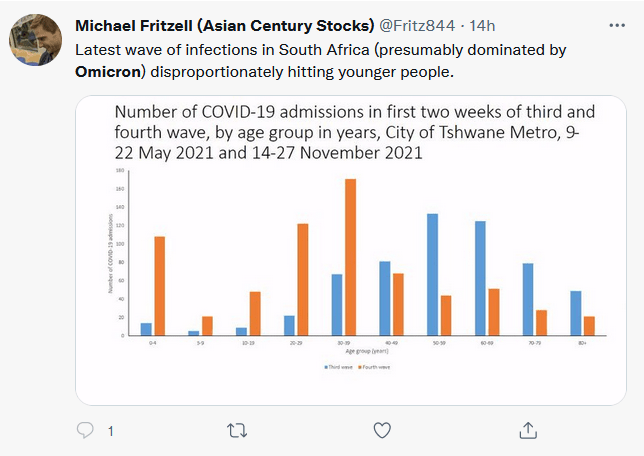This screenshot has width=644, height=456.
Task: Click the tallest orange bar for 30-39
Action: [x=350, y=257]
